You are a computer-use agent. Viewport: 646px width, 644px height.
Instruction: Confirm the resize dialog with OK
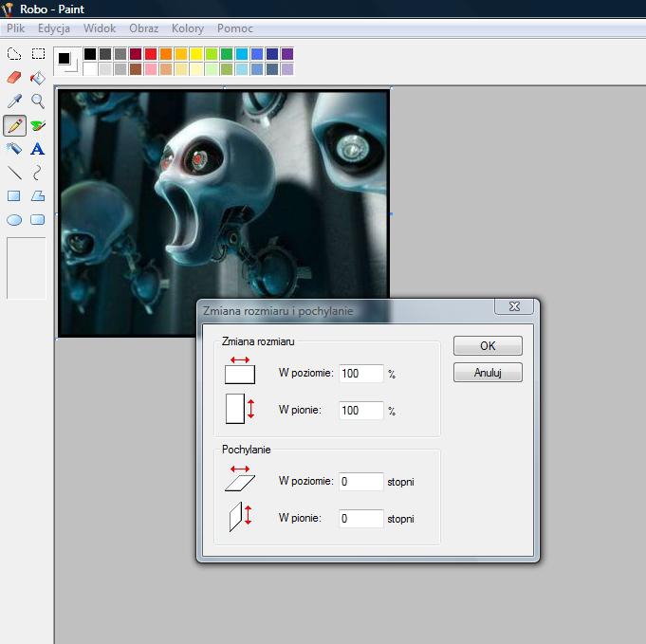coord(488,345)
